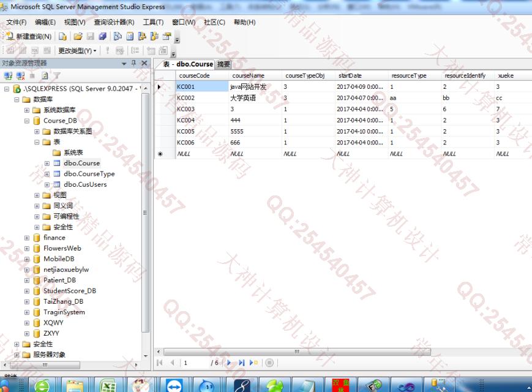
Task: Click the courseName column header
Action: (x=255, y=76)
